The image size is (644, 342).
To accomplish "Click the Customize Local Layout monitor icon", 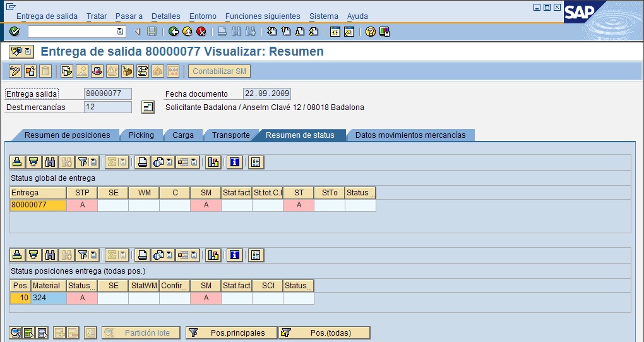I will [x=385, y=32].
